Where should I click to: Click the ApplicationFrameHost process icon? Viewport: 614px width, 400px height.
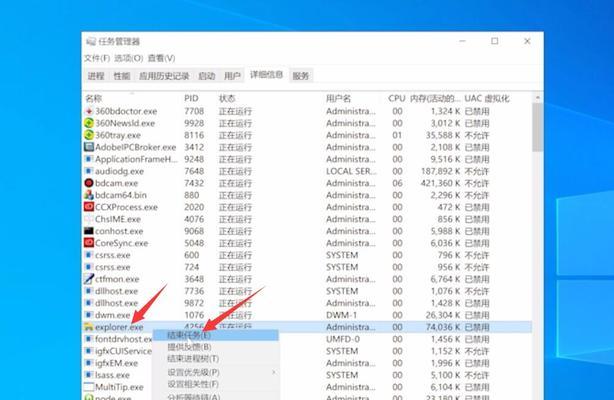click(x=89, y=159)
